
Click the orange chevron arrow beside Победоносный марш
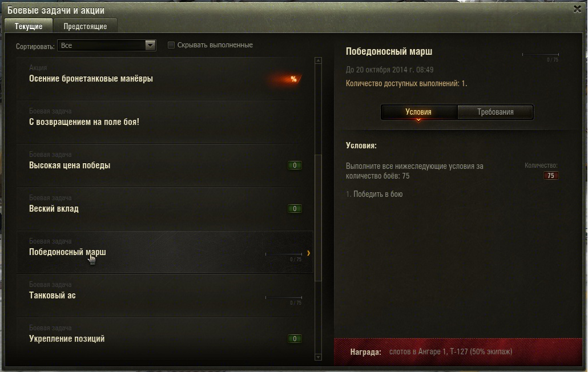point(308,253)
